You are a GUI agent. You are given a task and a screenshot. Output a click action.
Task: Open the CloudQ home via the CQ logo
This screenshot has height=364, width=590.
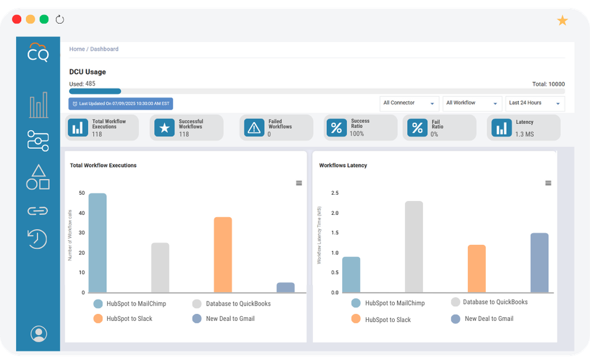tap(37, 53)
